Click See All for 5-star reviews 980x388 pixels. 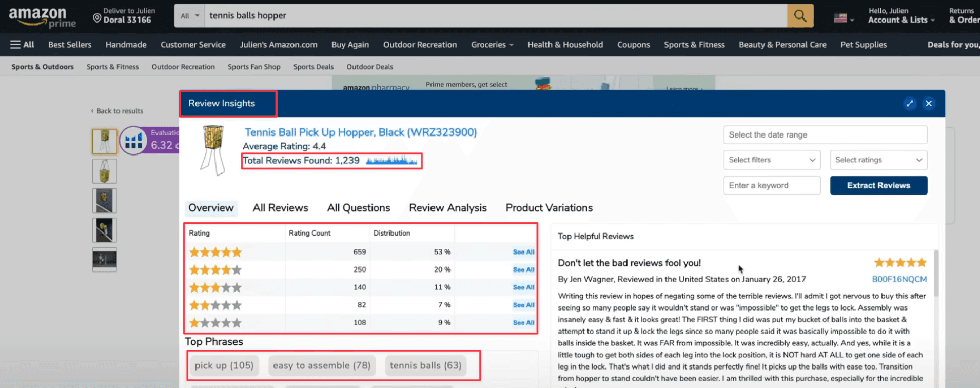[523, 252]
